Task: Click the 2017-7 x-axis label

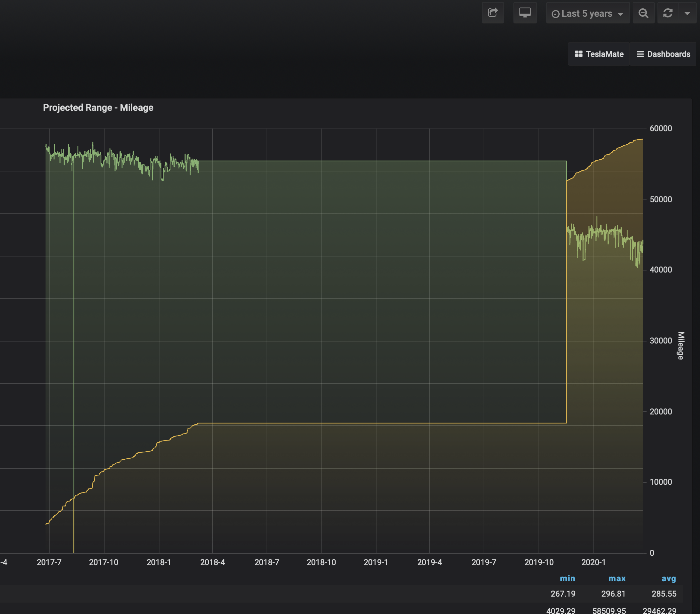Action: point(49,562)
